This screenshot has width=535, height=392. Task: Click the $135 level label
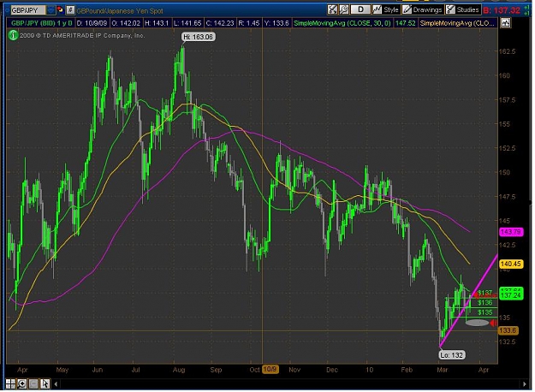(x=484, y=312)
